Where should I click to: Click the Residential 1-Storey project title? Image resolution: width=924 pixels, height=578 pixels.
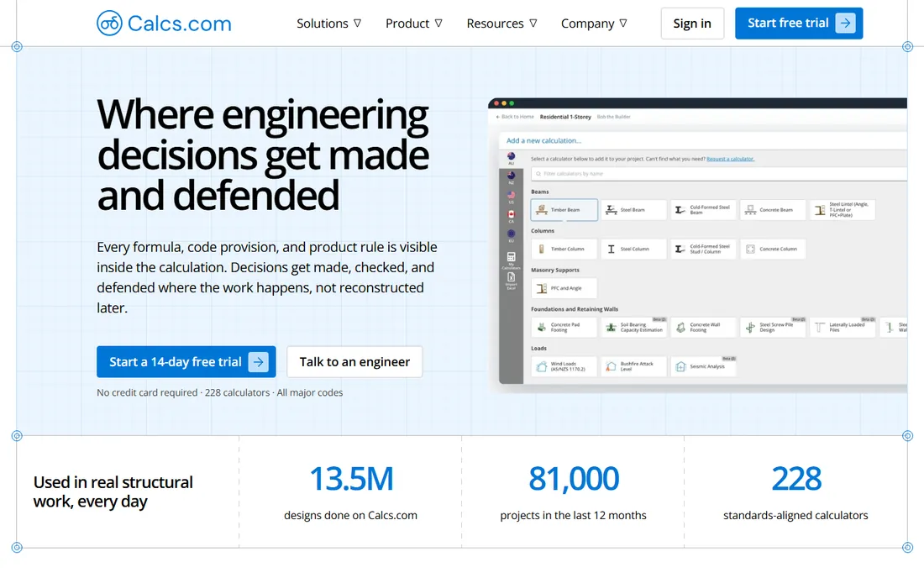pos(565,117)
